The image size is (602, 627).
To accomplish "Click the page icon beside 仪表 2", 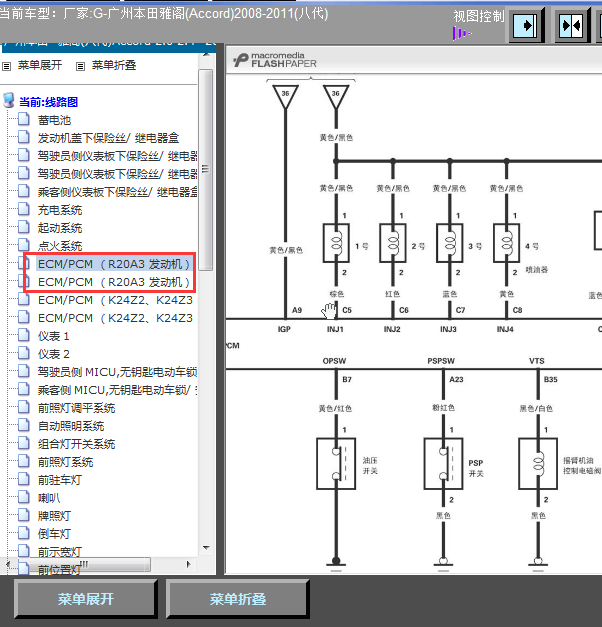I will coord(24,353).
